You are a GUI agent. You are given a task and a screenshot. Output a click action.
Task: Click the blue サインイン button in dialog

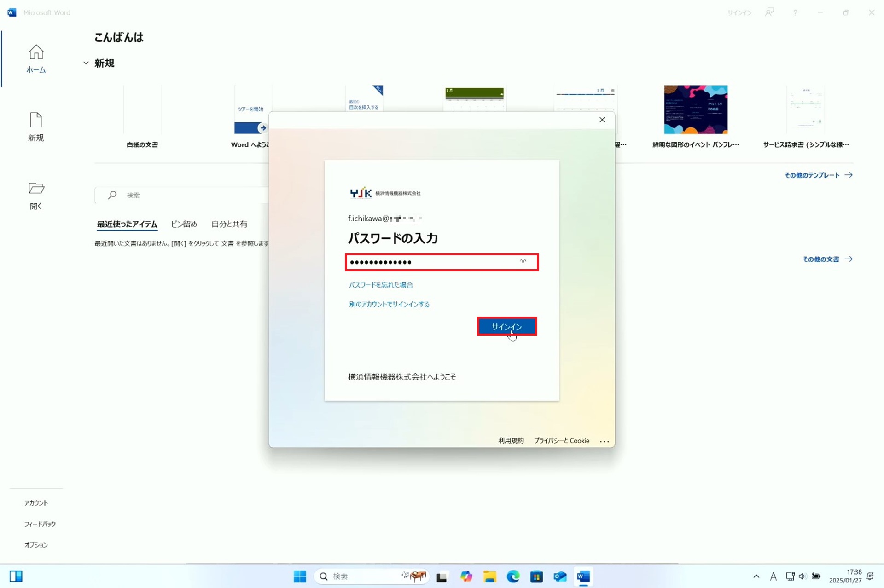click(x=506, y=326)
